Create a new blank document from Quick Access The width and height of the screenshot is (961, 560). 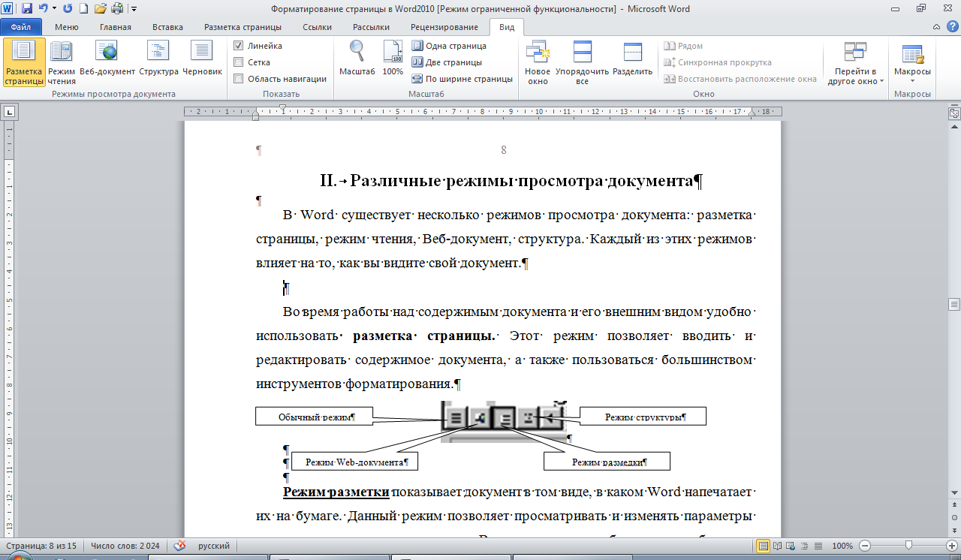(x=83, y=9)
